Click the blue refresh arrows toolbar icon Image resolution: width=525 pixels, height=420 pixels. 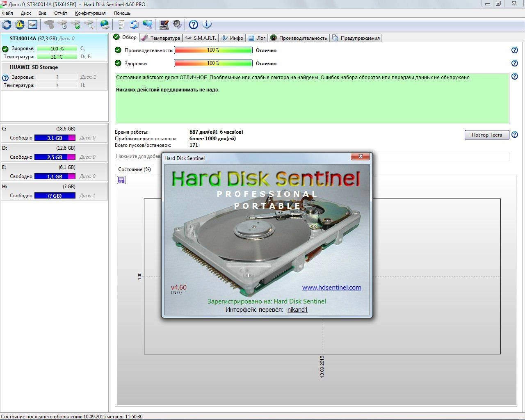[7, 25]
